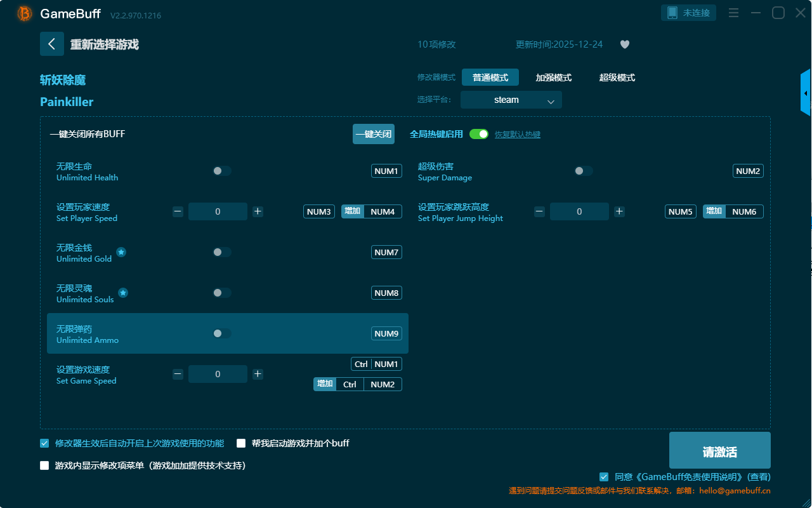Click the star badge beside Unlimited Gold

pyautogui.click(x=121, y=252)
